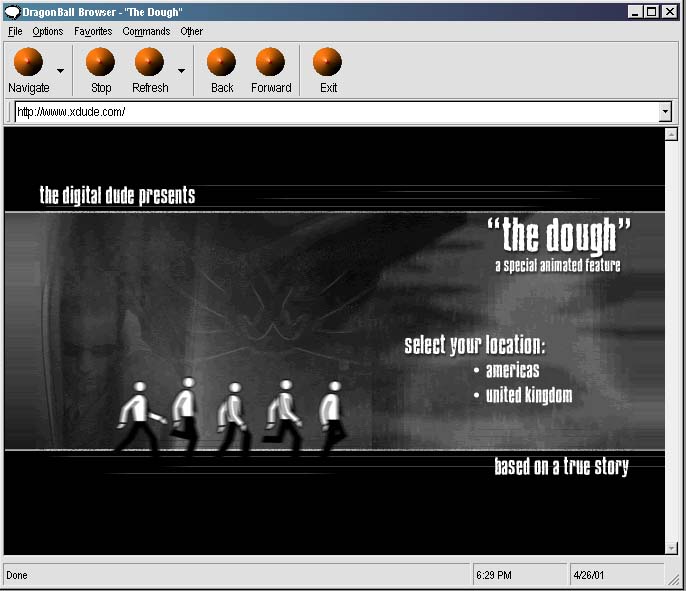The height and width of the screenshot is (591, 686).
Task: Expand the address bar URL history dropdown
Action: coord(665,112)
